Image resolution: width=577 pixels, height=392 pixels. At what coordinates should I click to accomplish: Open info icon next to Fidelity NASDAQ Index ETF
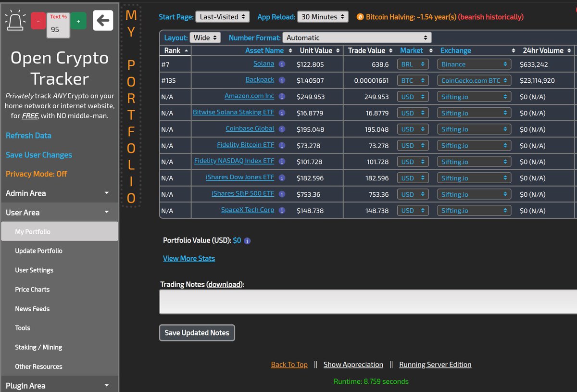[282, 162]
